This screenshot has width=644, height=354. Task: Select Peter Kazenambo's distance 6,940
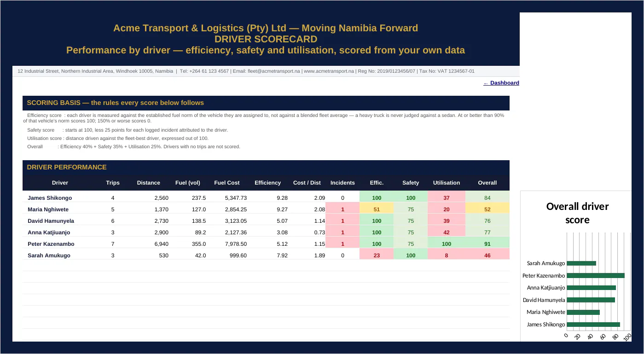click(x=162, y=244)
